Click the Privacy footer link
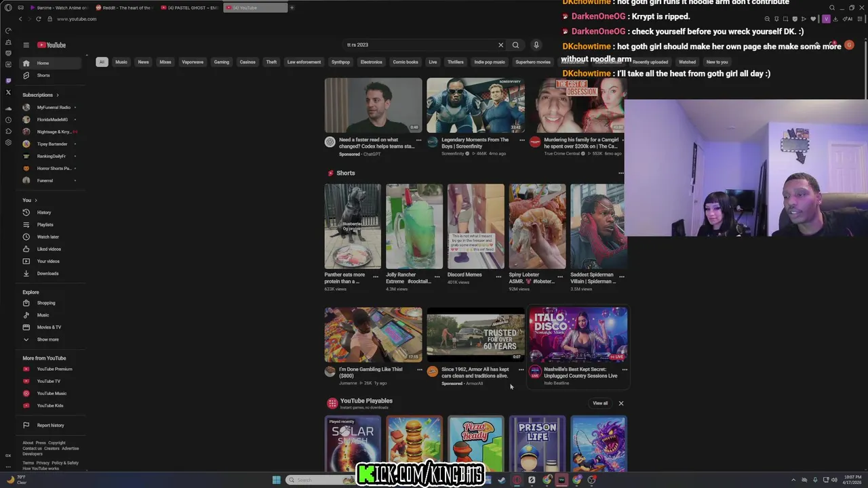The image size is (868, 488). coord(43,463)
